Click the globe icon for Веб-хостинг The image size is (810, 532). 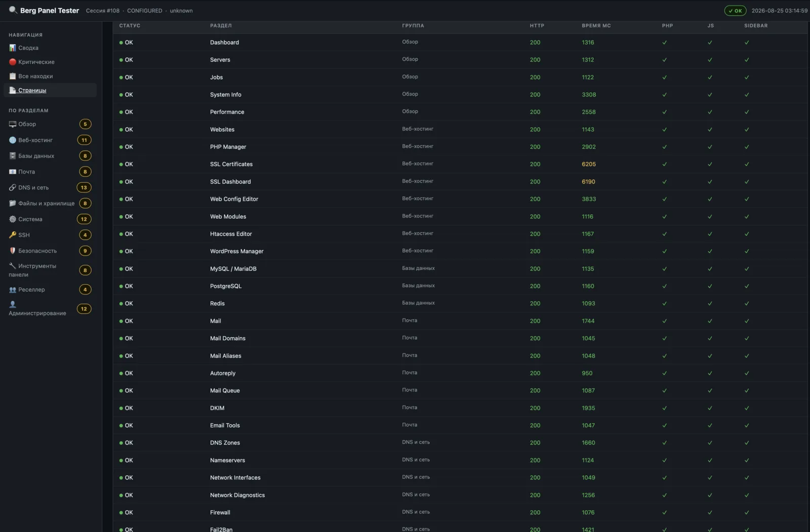click(13, 140)
